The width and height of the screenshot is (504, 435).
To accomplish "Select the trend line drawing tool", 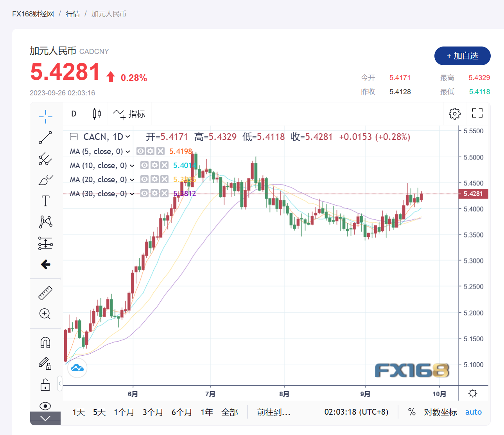I will pyautogui.click(x=45, y=138).
